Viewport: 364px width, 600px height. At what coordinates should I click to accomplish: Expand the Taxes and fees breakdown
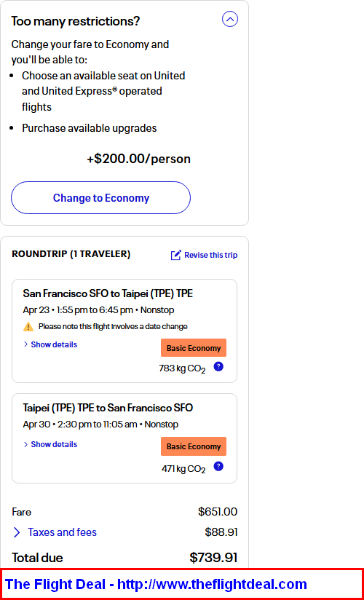click(x=55, y=532)
